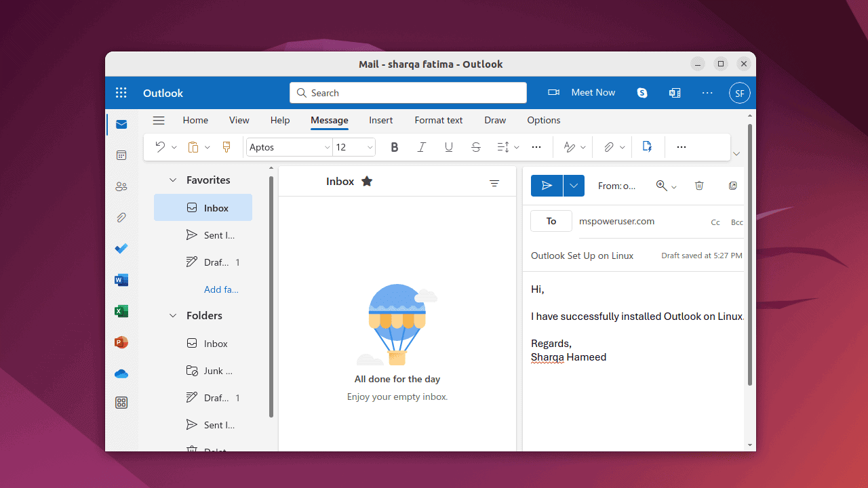868x488 pixels.
Task: Open the app launcher waffle icon
Action: [x=121, y=93]
